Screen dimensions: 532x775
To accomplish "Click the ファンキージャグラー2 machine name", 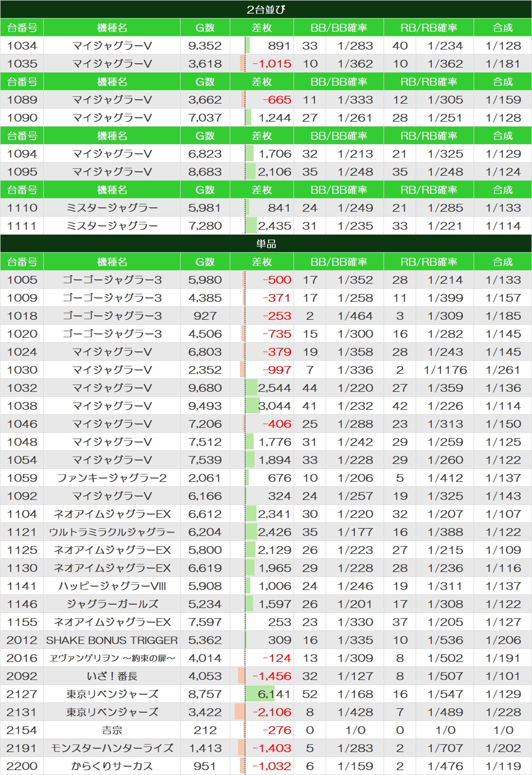I will point(112,478).
